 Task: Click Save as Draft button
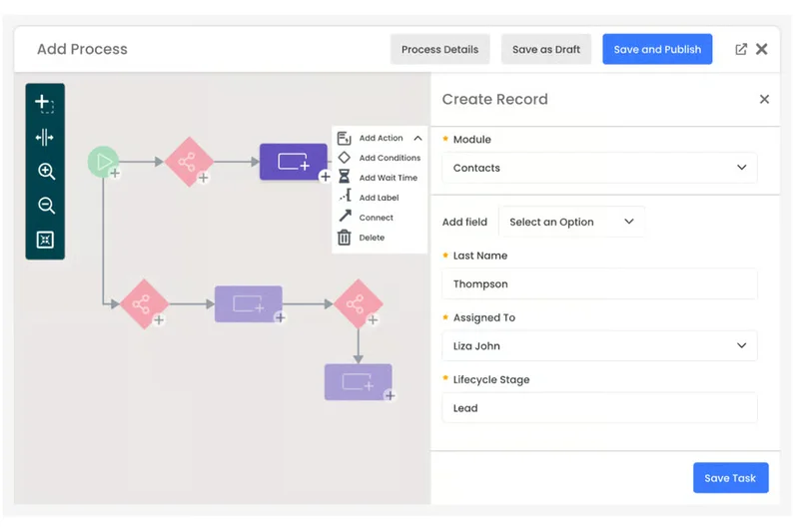pos(545,49)
